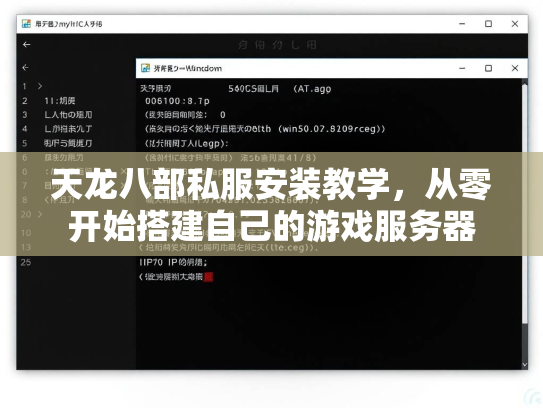This screenshot has width=543, height=408.
Task: Click the vertical scrollbar thumb of the inner window
Action: [525, 204]
